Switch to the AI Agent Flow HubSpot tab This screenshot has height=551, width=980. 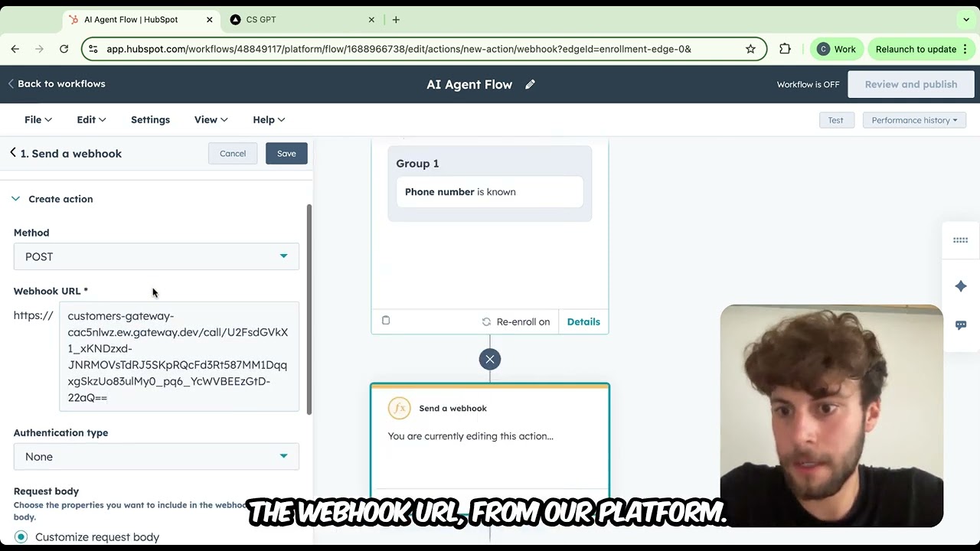coord(141,20)
